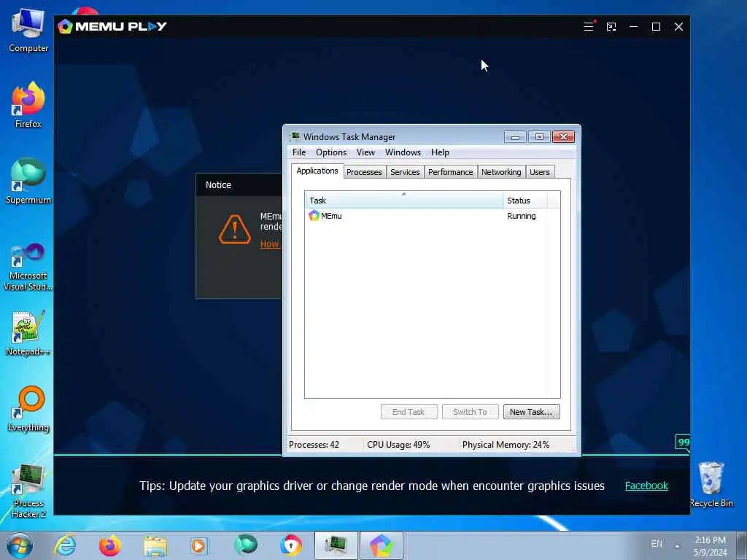Click the Processes: 42 status entry
The image size is (747, 560).
[x=314, y=445]
